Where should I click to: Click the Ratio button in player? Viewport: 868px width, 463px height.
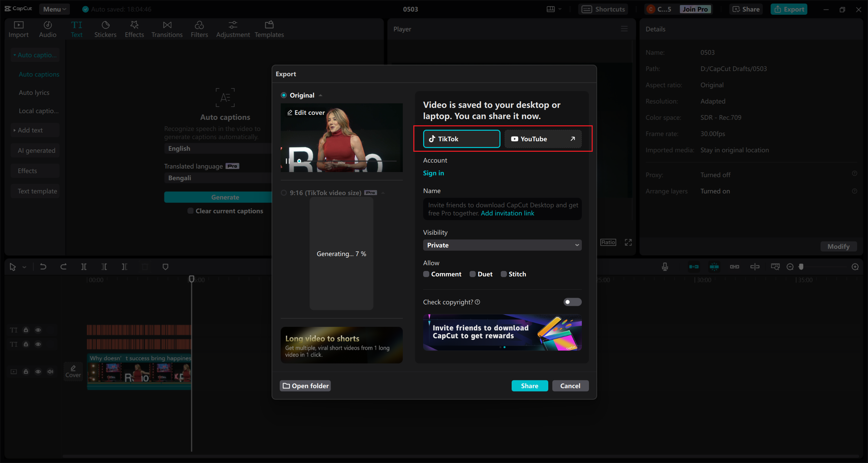tap(608, 243)
